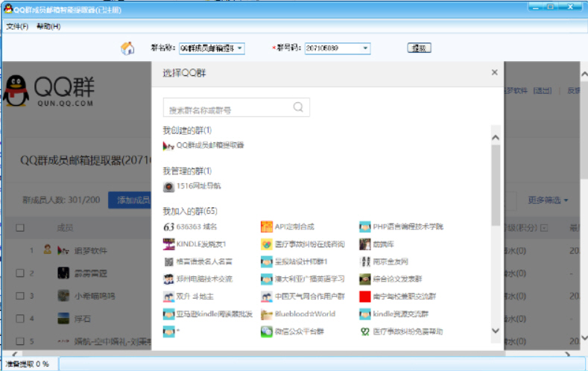Click the magnifier icon in the group search box
This screenshot has height=371, width=588.
click(298, 107)
